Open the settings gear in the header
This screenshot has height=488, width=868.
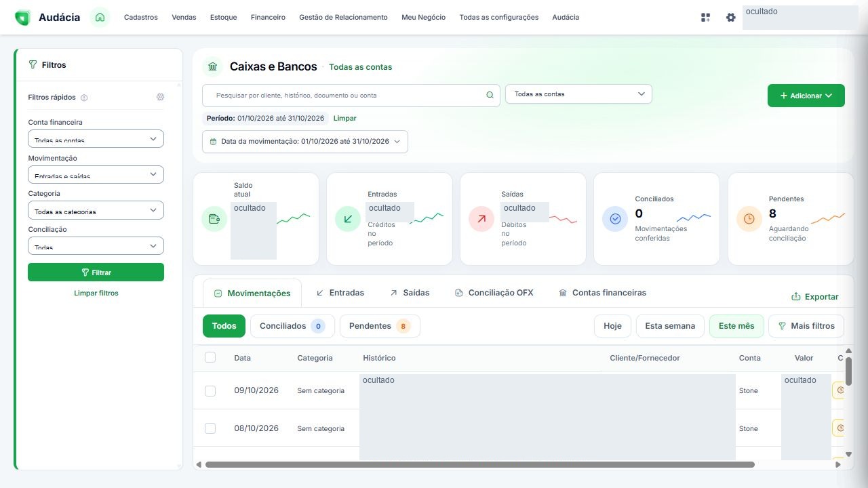[730, 18]
